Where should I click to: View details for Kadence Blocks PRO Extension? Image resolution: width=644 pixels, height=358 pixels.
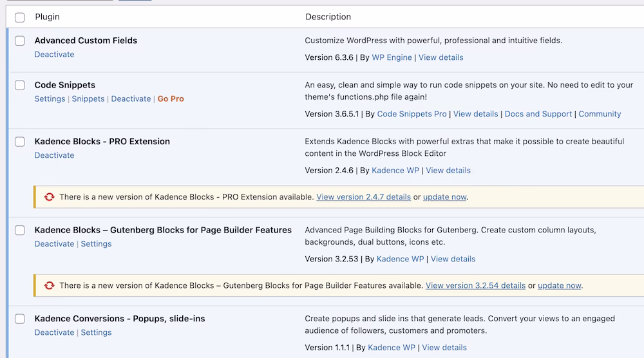[x=448, y=171]
